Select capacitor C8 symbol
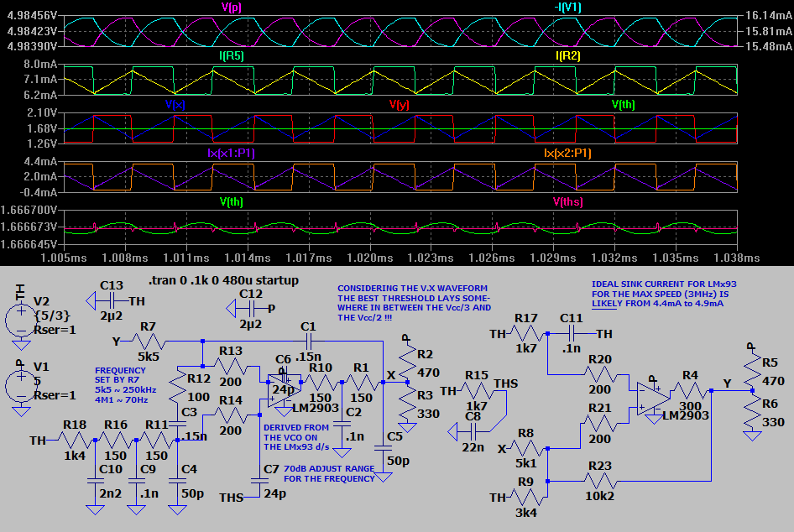 (x=474, y=430)
